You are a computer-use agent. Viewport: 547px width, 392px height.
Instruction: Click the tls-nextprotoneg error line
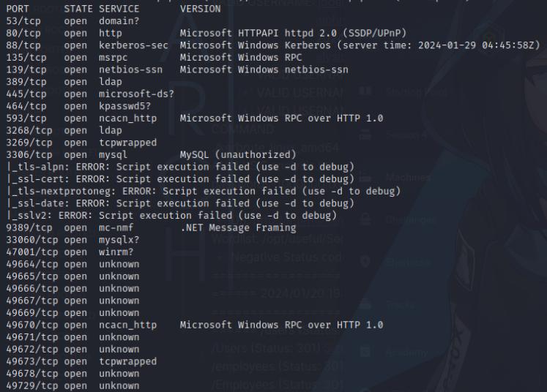(x=204, y=192)
